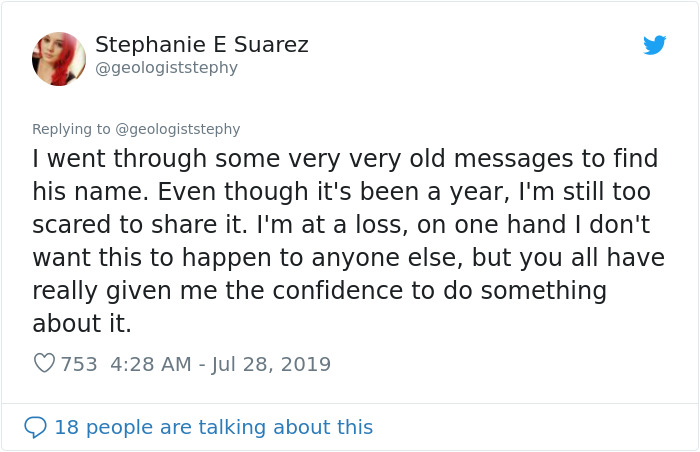Click the display name Stephanie E Suarez
The image size is (700, 452).
201,45
